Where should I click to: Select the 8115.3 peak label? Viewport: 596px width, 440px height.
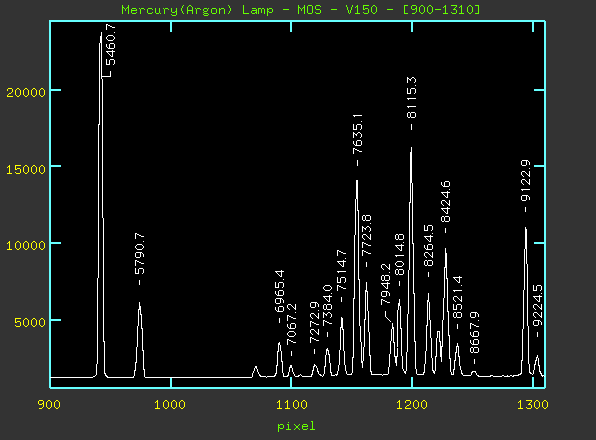(x=412, y=98)
